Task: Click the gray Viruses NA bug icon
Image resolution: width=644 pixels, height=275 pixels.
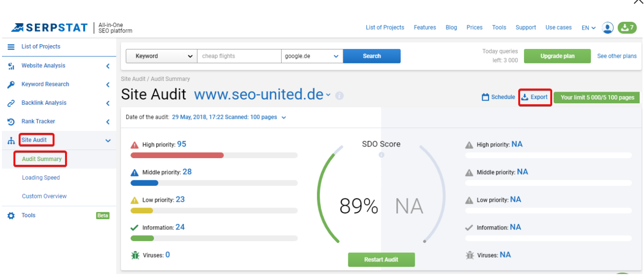Action: [470, 255]
